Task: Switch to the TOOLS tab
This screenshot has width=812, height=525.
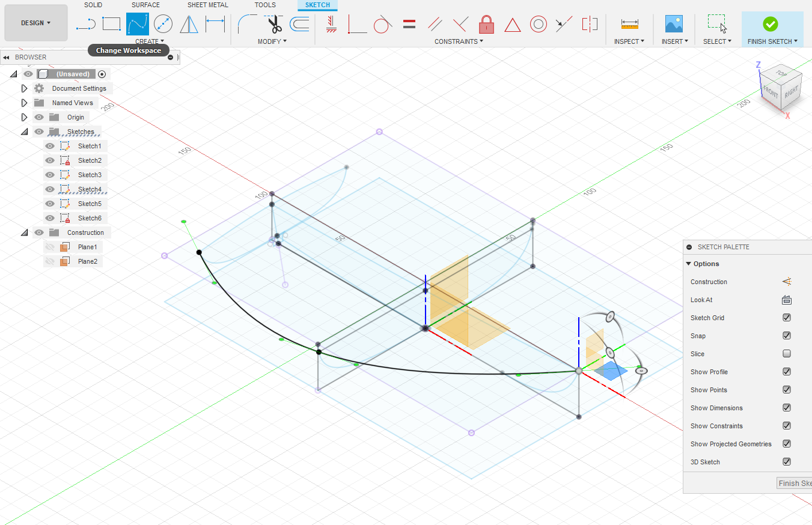Action: 265,5
